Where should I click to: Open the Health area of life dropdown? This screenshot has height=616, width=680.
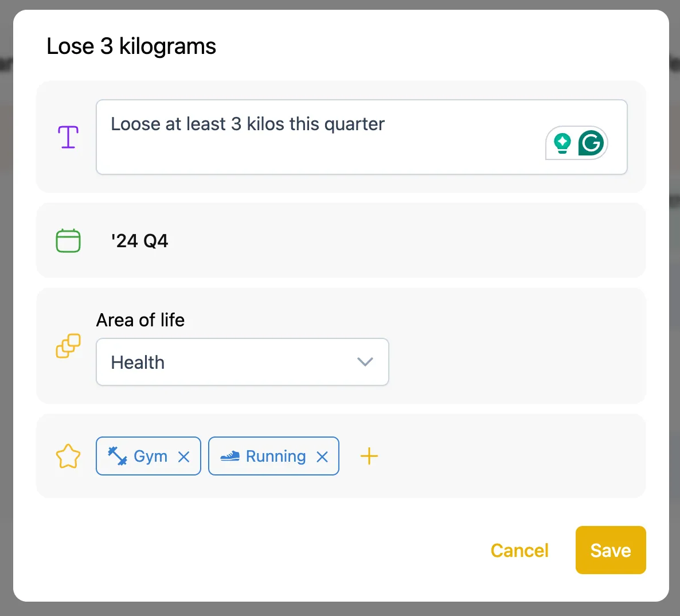[242, 362]
